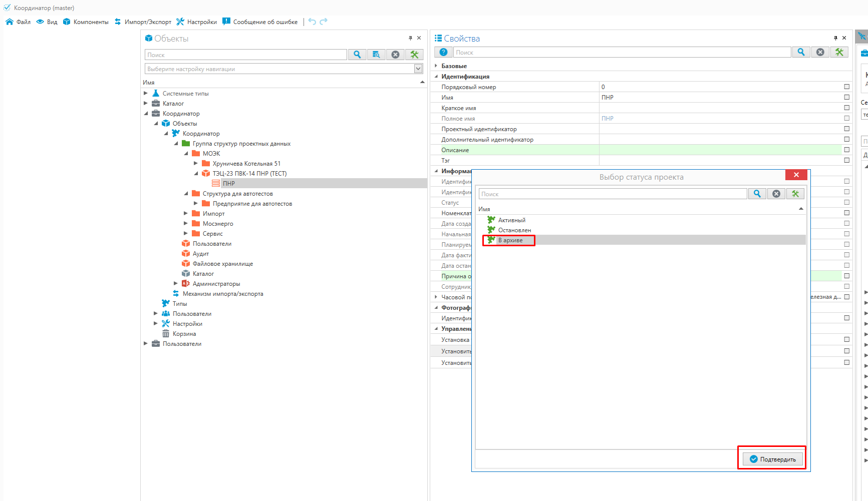868x501 pixels.
Task: Click the redo arrow in the toolbar
Action: pos(324,22)
